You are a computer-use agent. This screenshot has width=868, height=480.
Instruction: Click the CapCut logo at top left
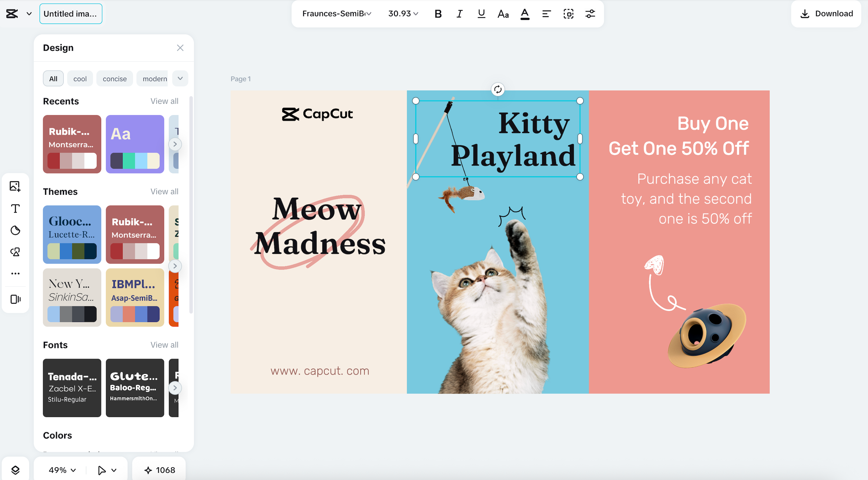12,13
